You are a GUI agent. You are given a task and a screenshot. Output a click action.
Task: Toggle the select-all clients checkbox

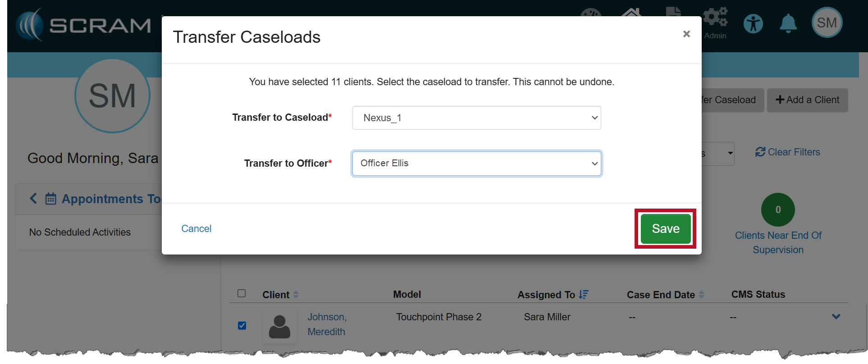[x=242, y=294]
